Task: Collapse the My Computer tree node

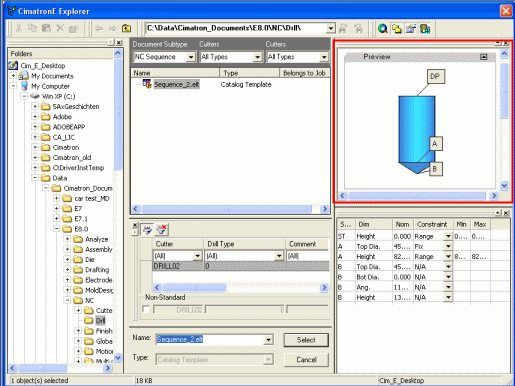Action: 13,86
